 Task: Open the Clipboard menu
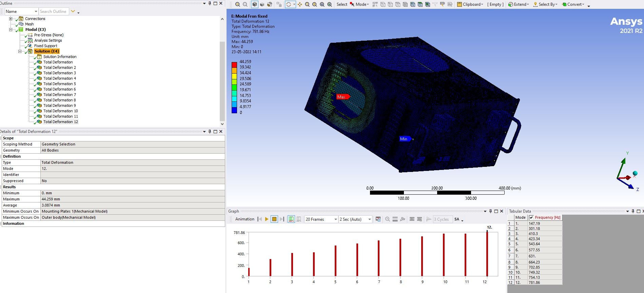[x=470, y=4]
